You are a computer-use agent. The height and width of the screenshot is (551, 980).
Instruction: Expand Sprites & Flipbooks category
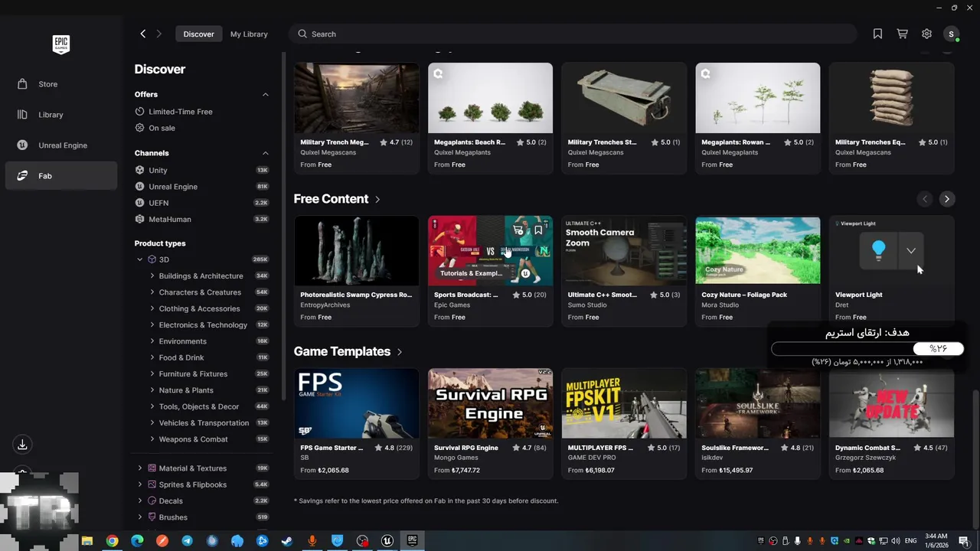pyautogui.click(x=139, y=484)
